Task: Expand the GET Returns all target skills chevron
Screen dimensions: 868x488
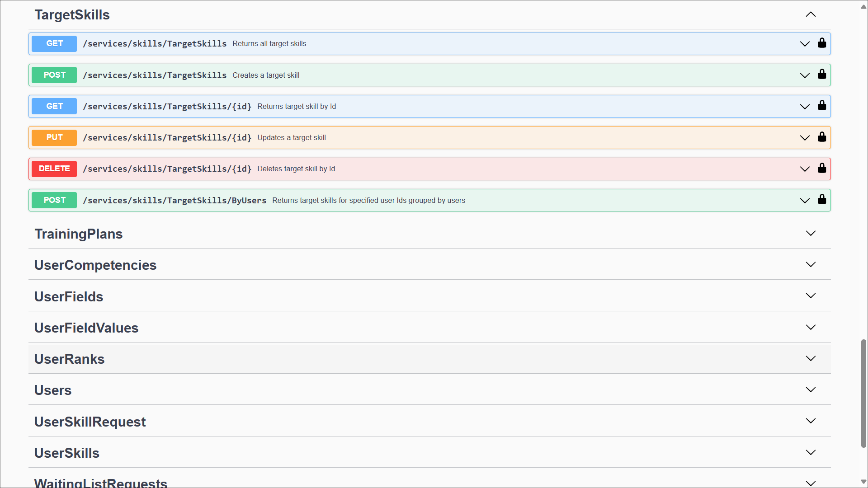Action: [x=805, y=44]
